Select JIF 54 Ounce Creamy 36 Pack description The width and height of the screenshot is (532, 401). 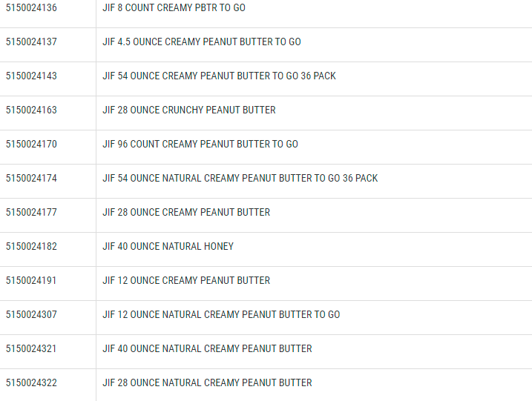(219, 76)
